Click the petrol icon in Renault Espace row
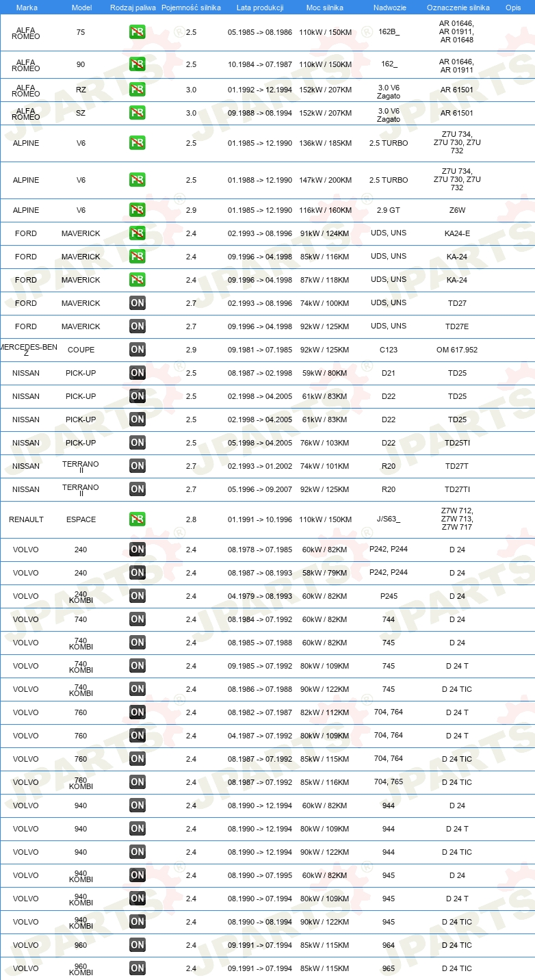This screenshot has width=535, height=980. coord(137,519)
